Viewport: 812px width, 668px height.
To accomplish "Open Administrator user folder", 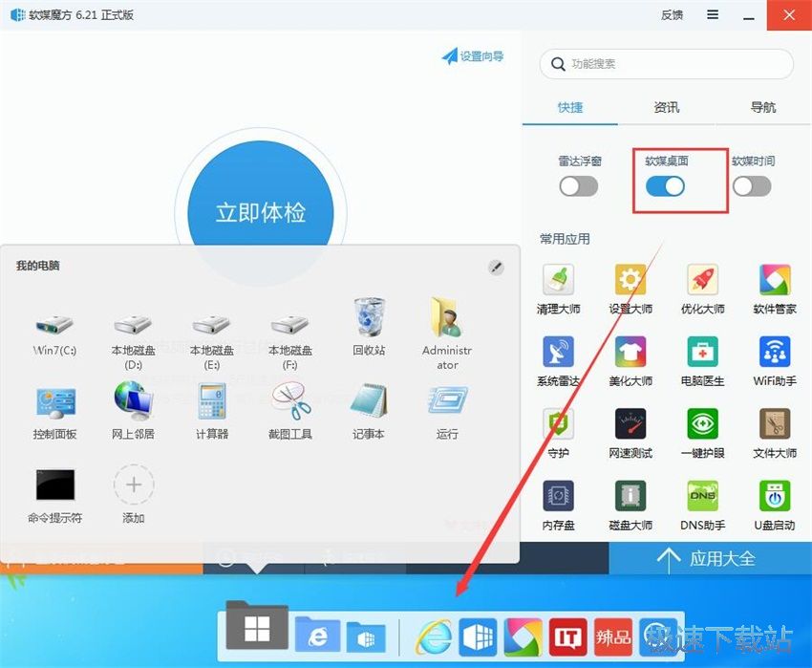I will pos(447,317).
